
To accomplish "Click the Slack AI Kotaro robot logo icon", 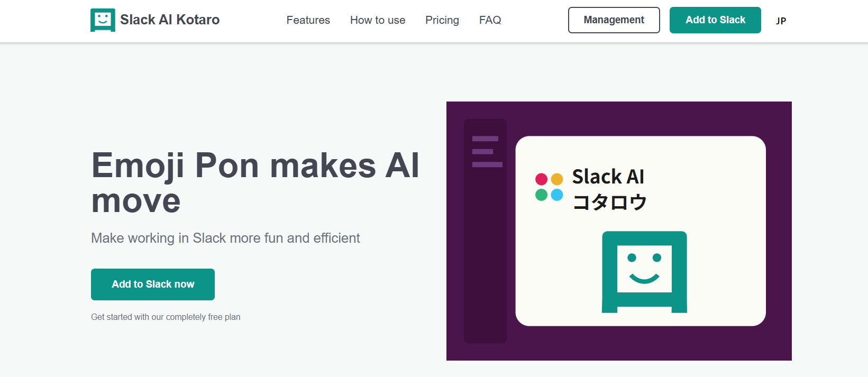I will click(103, 20).
